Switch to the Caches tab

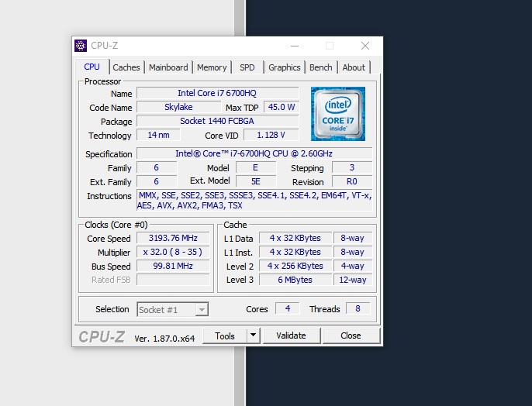(x=126, y=67)
